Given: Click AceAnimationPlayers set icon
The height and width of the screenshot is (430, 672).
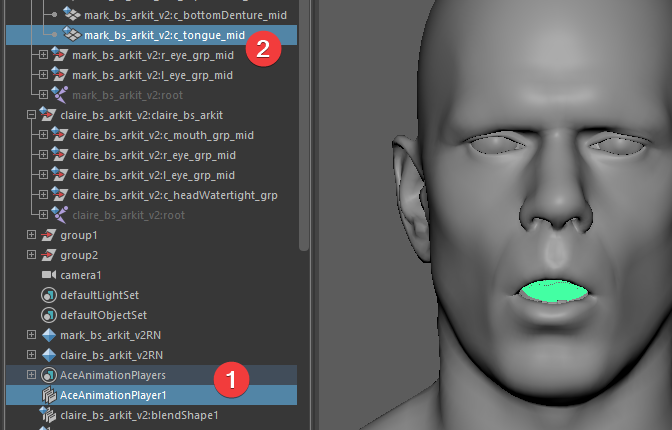Looking at the screenshot, I should (x=49, y=375).
